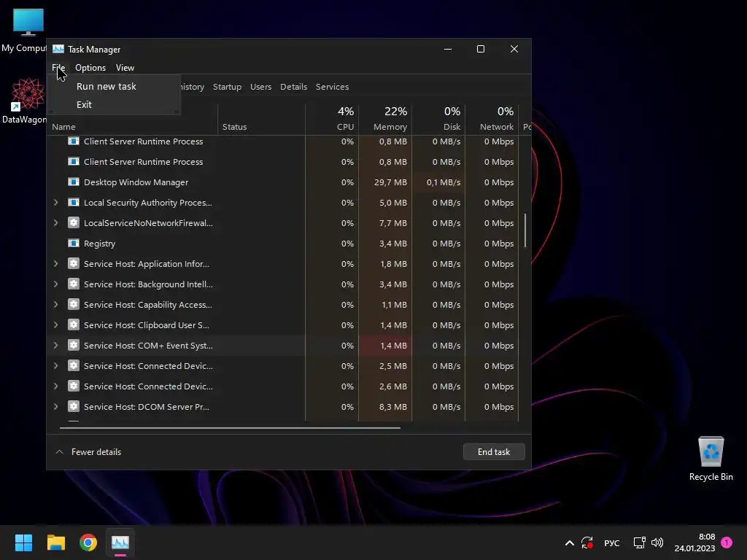Click the Local Security Authority process icon
This screenshot has width=747, height=560.
coord(74,203)
